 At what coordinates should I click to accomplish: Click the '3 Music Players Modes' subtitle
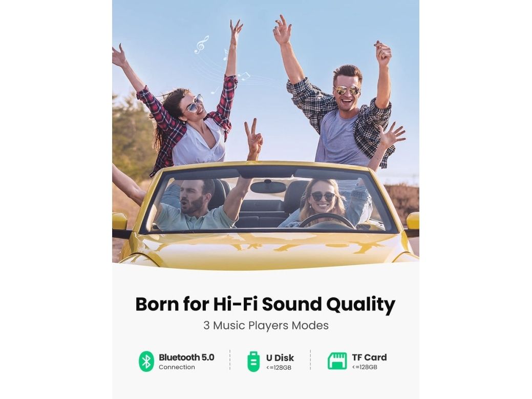266,325
